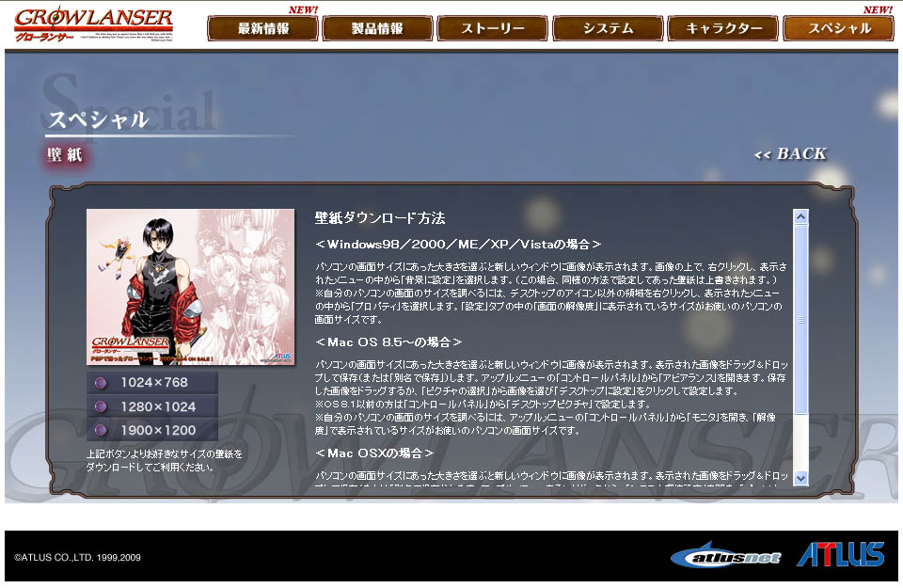
Task: Download the 1280×1024 wallpaper
Action: tap(152, 406)
